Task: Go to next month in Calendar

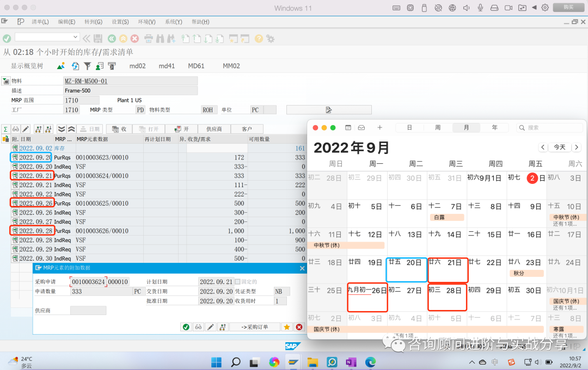Action: 577,147
